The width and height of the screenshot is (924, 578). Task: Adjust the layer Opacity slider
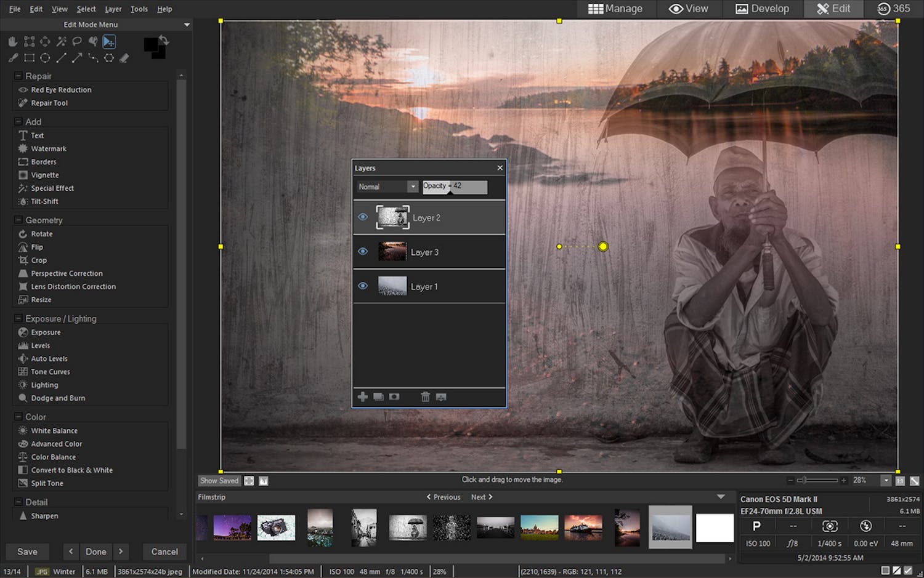455,187
